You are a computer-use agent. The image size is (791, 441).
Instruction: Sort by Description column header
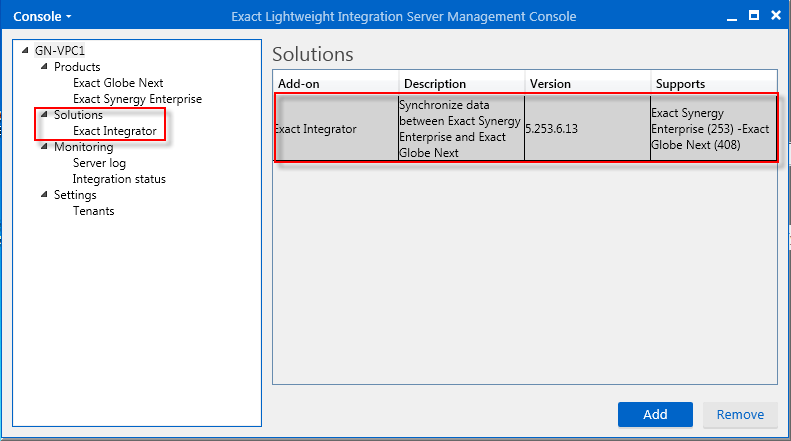(462, 83)
